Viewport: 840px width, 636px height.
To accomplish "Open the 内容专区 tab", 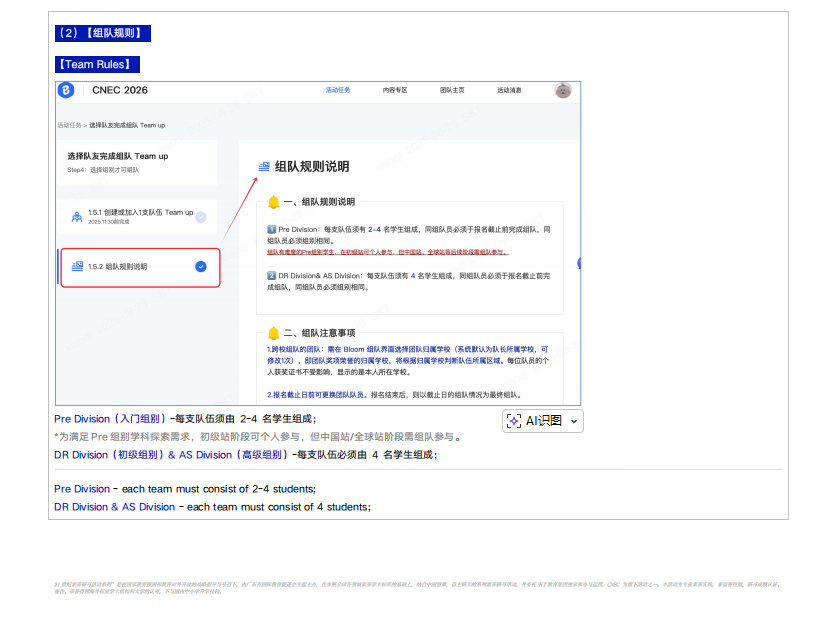I will click(x=395, y=91).
